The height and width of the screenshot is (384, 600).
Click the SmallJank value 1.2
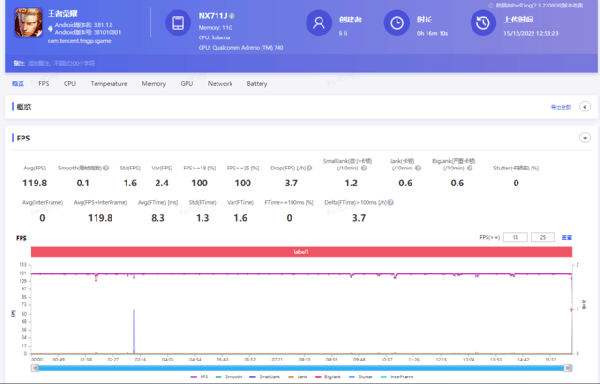tap(351, 183)
